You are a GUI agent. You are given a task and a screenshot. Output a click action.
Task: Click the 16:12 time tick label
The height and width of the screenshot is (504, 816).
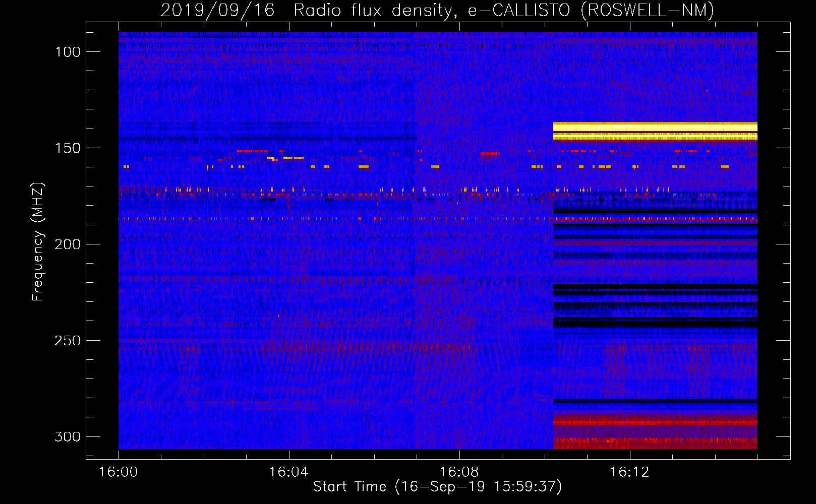point(629,472)
